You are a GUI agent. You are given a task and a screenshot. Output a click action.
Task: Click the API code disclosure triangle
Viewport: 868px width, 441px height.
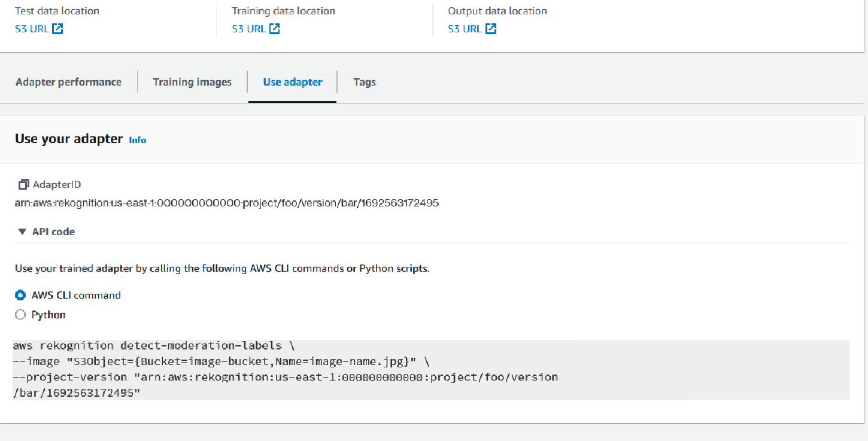(23, 232)
